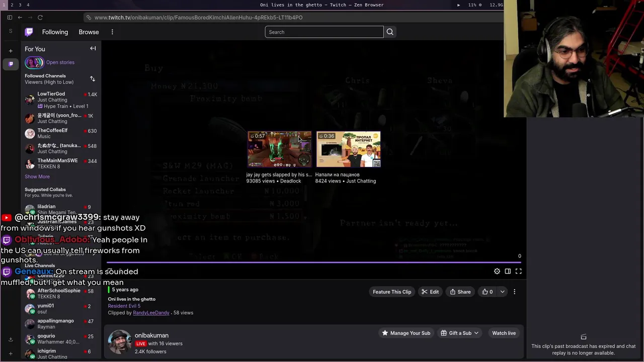Image resolution: width=644 pixels, height=362 pixels.
Task: Open appallingmango channel in sidebar
Action: pyautogui.click(x=61, y=324)
